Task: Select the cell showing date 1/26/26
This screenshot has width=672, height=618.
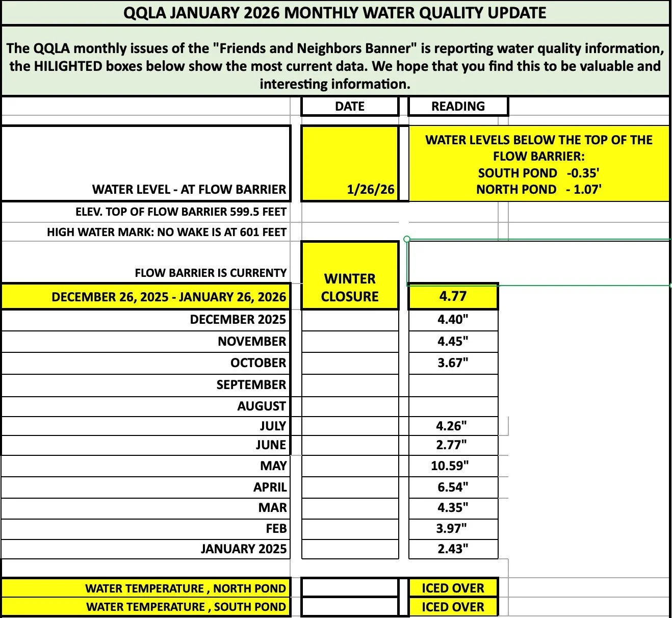Action: (x=350, y=163)
